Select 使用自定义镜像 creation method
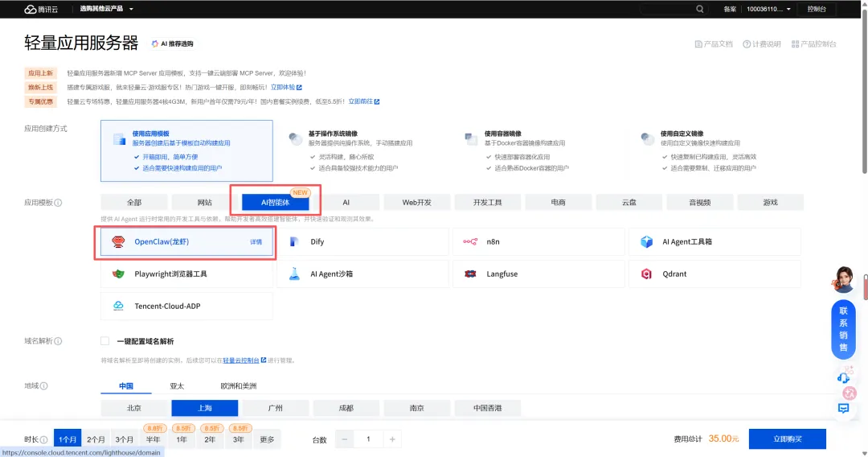The image size is (868, 457). pos(714,150)
